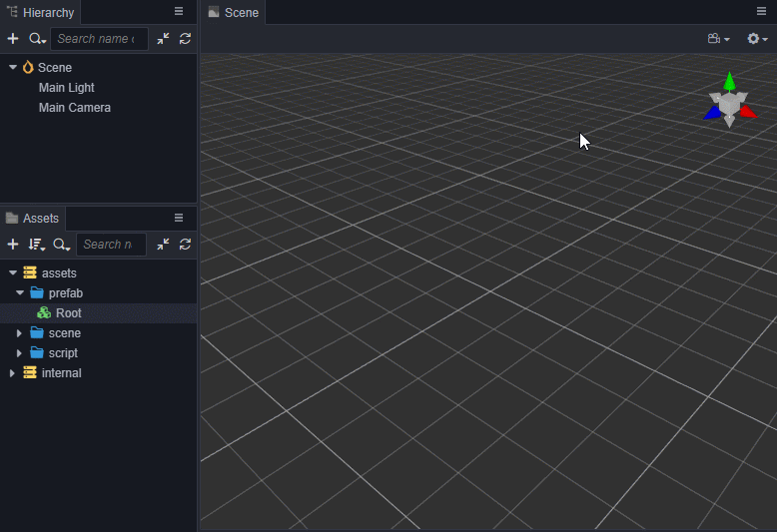Open the Assets panel hamburger menu
777x532 pixels.
[x=179, y=218]
